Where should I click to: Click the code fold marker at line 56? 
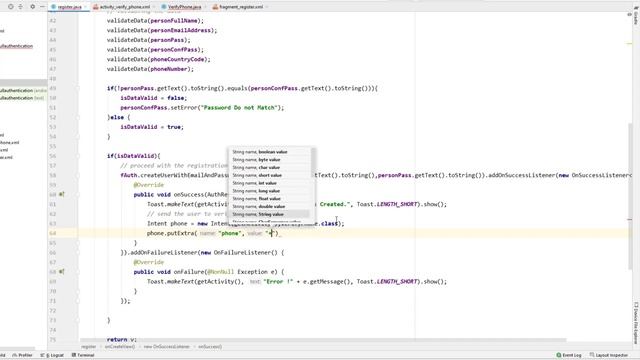[x=77, y=156]
